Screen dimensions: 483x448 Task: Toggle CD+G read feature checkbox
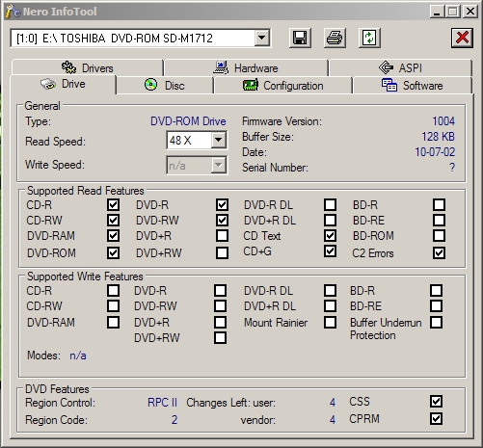[330, 250]
